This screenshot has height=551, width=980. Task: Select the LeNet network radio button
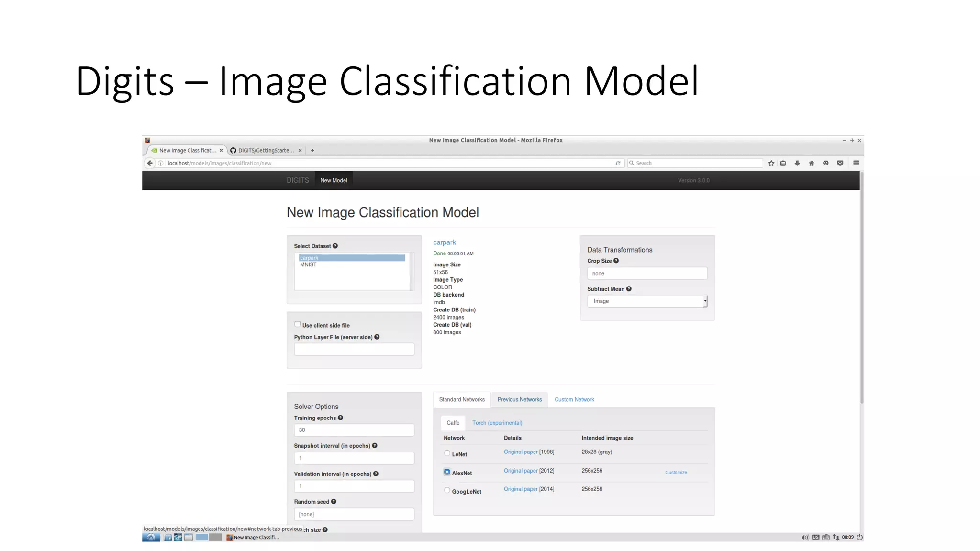447,453
